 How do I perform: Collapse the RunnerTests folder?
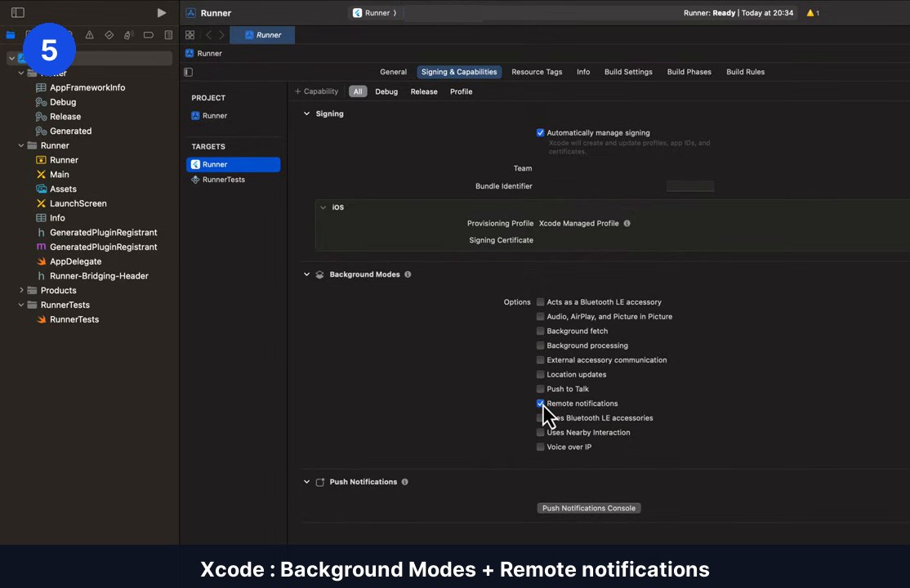(21, 305)
